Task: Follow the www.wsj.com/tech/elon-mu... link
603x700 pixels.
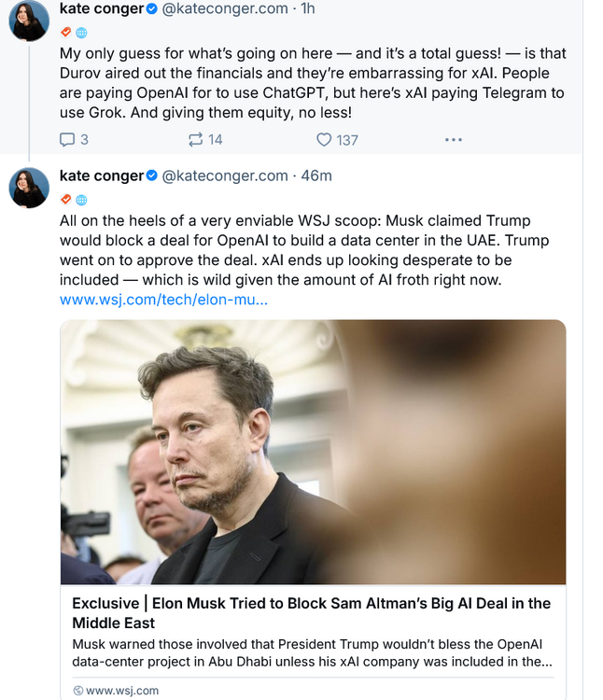Action: (163, 300)
